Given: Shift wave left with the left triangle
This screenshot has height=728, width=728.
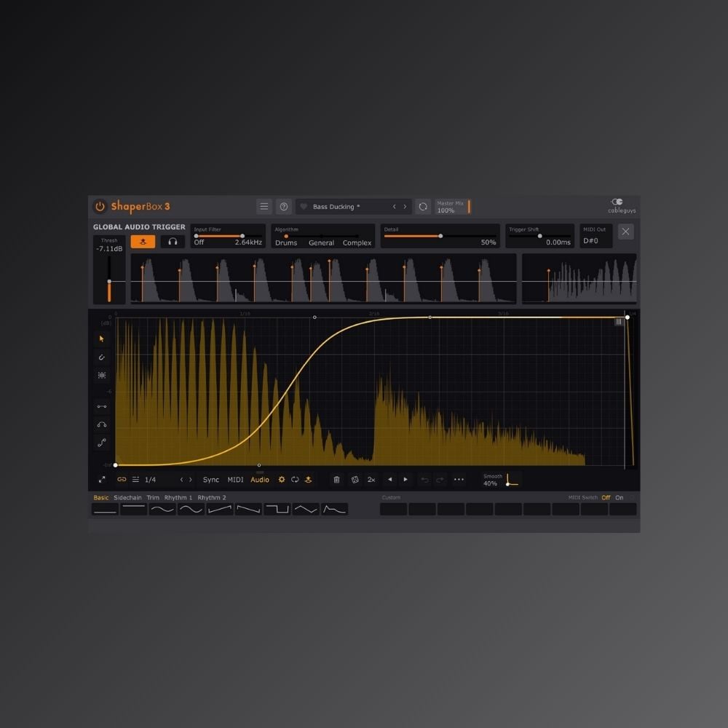Looking at the screenshot, I should click(389, 479).
